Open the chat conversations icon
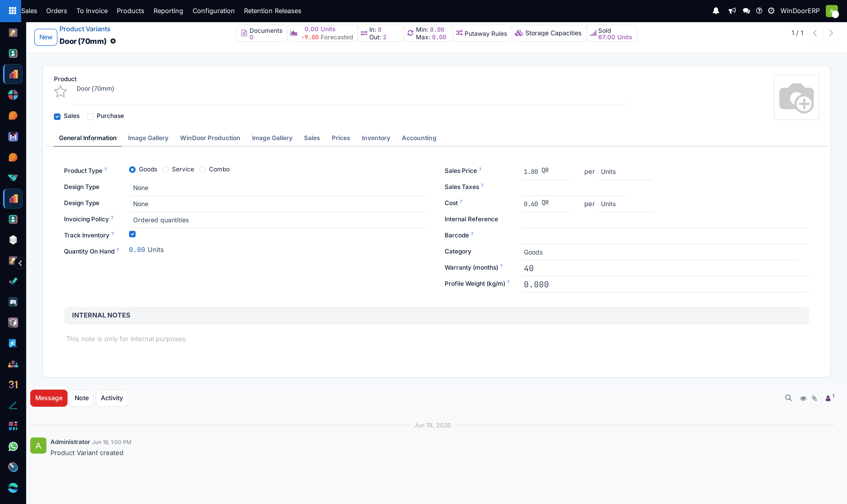 coord(746,11)
